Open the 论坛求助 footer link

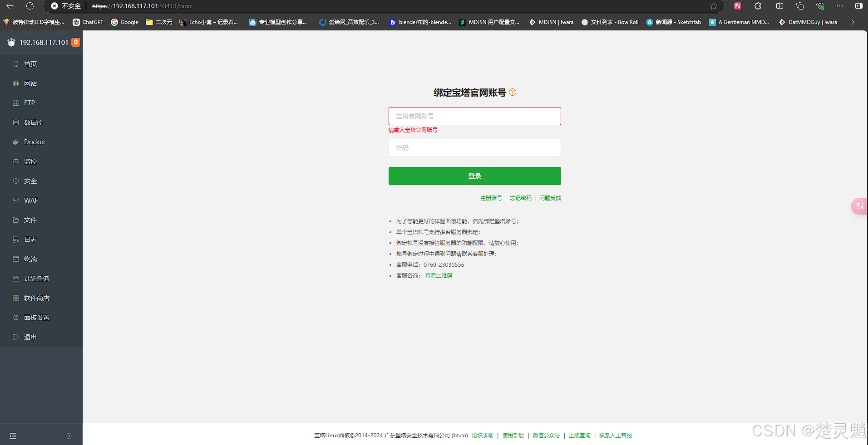tap(483, 435)
